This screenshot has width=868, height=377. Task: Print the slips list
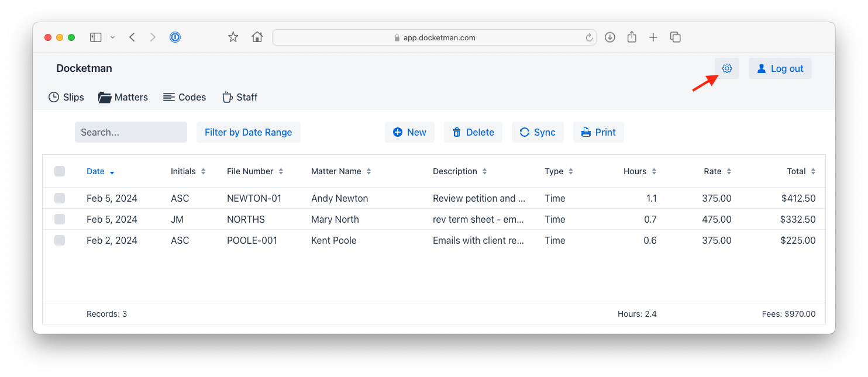click(598, 132)
